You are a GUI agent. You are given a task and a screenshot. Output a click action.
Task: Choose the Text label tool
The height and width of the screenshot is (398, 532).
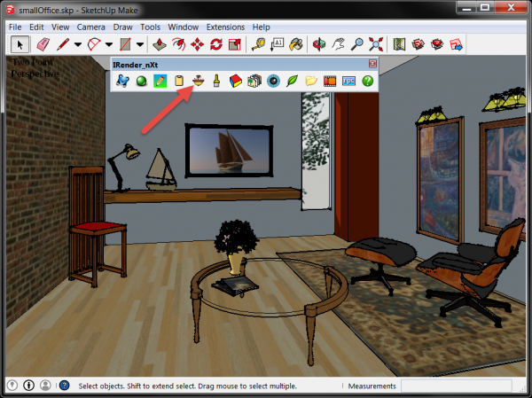[x=277, y=44]
